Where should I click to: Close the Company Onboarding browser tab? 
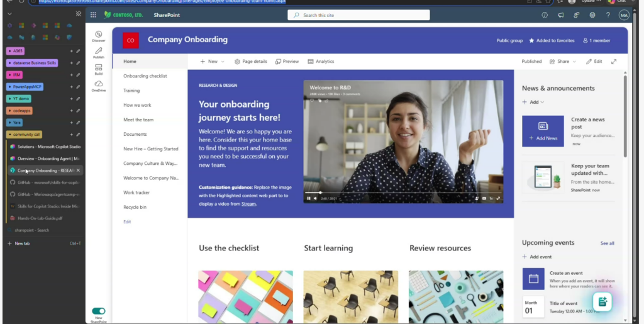[x=78, y=170]
